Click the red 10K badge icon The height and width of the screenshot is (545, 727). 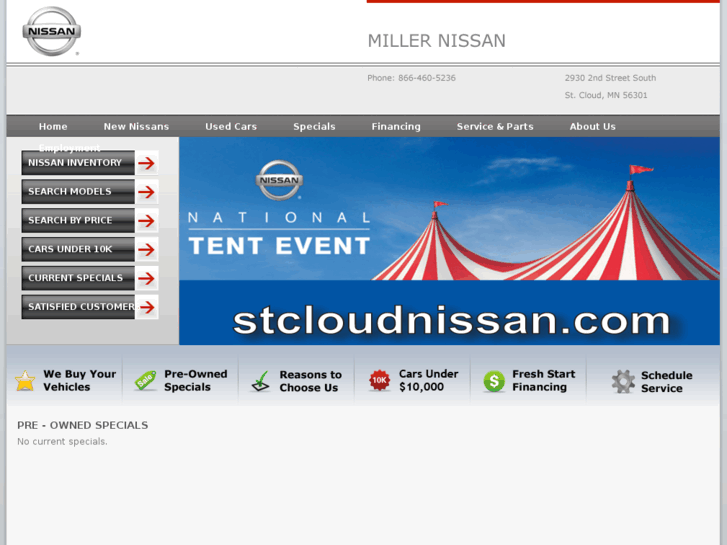379,380
